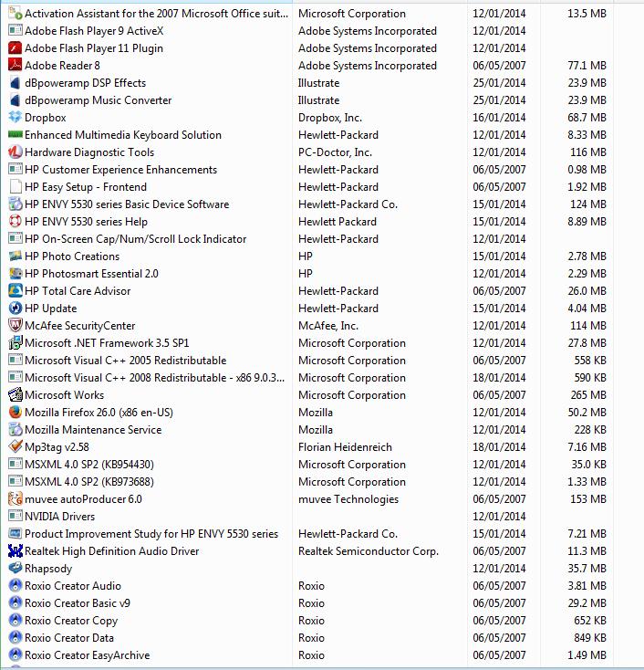Screen dimensions: 644x670
Task: Click the 35.7 MB size of Rhapsody
Action: [x=587, y=569]
